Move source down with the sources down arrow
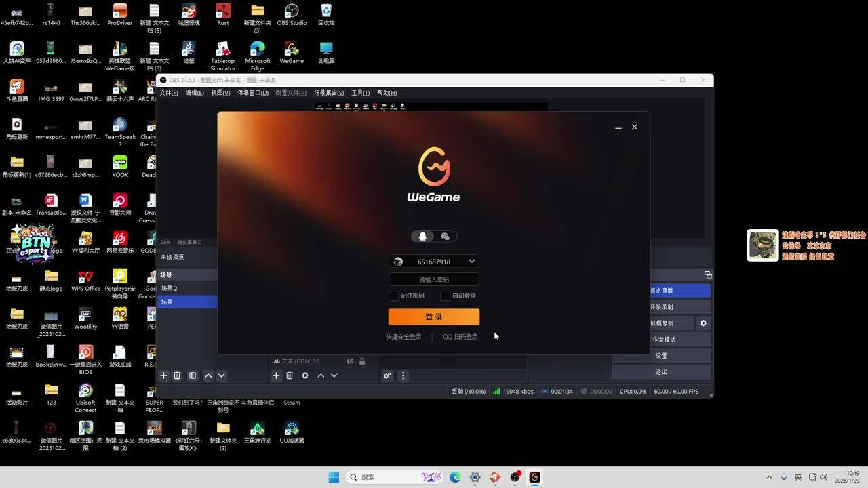Image resolution: width=868 pixels, height=488 pixels. [x=334, y=375]
